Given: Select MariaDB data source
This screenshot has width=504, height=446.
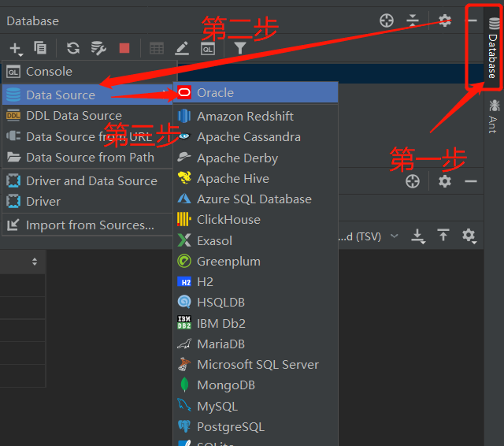Looking at the screenshot, I should tap(255, 344).
